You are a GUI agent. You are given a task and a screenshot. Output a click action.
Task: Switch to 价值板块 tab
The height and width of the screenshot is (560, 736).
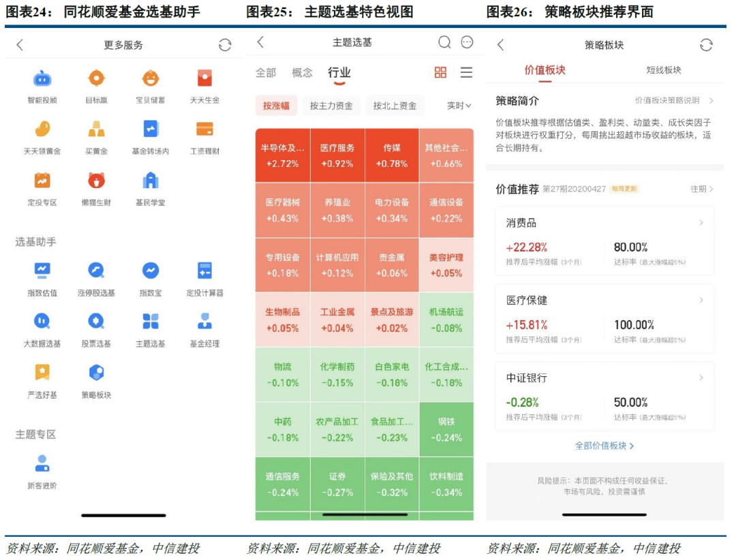(x=545, y=70)
